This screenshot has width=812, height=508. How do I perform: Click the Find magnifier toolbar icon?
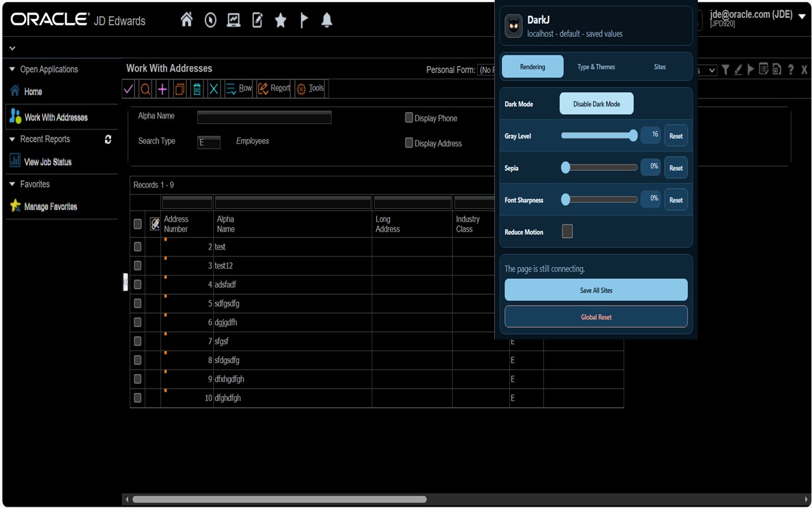coord(145,89)
